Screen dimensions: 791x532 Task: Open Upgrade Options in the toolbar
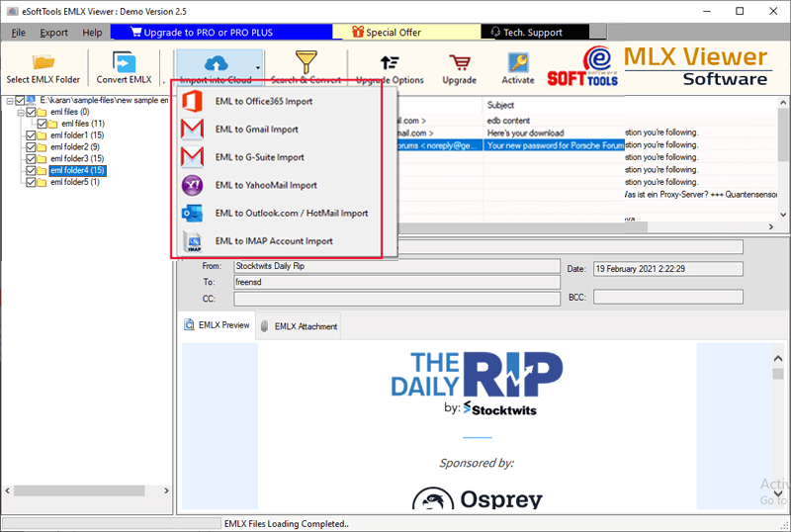pos(390,68)
